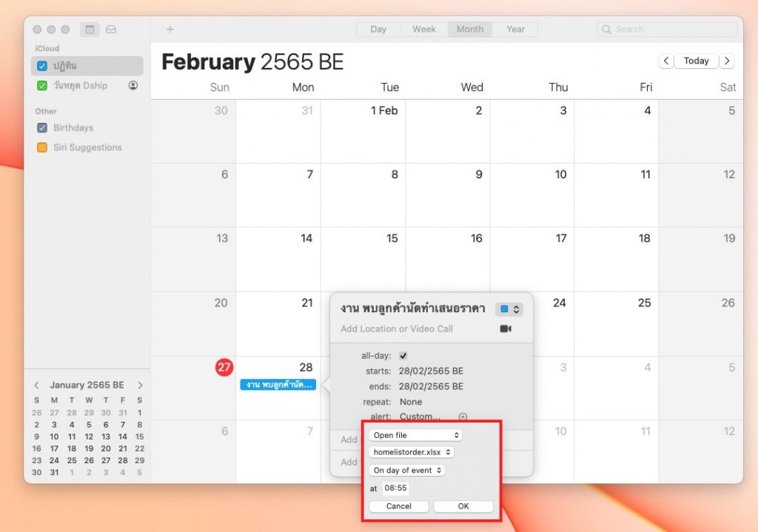
Task: Click the calendar list sidebar icon
Action: pyautogui.click(x=90, y=30)
